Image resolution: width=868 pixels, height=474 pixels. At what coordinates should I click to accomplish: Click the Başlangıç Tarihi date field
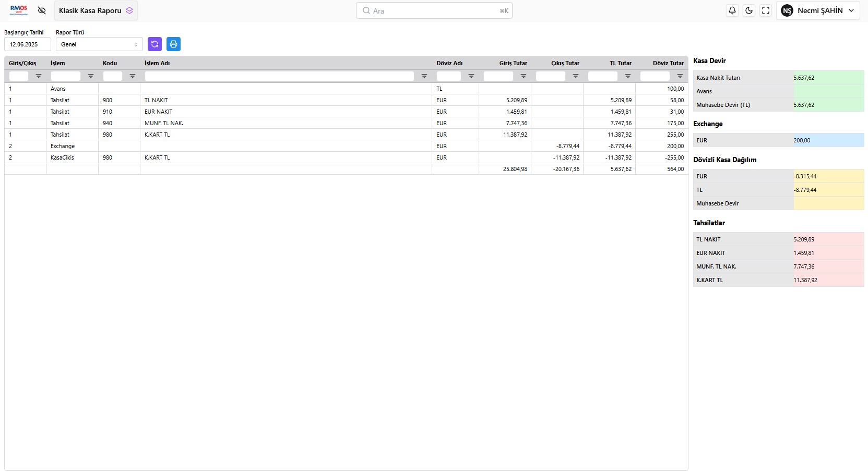[x=28, y=44]
